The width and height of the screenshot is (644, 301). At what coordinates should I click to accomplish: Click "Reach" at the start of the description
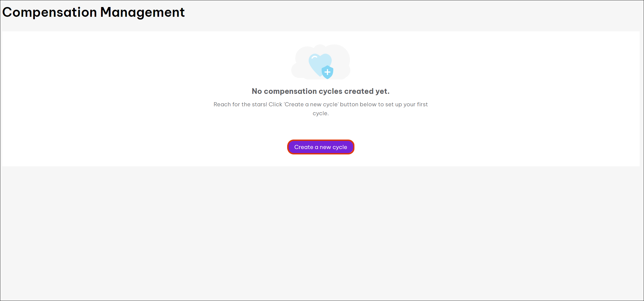[x=221, y=104]
